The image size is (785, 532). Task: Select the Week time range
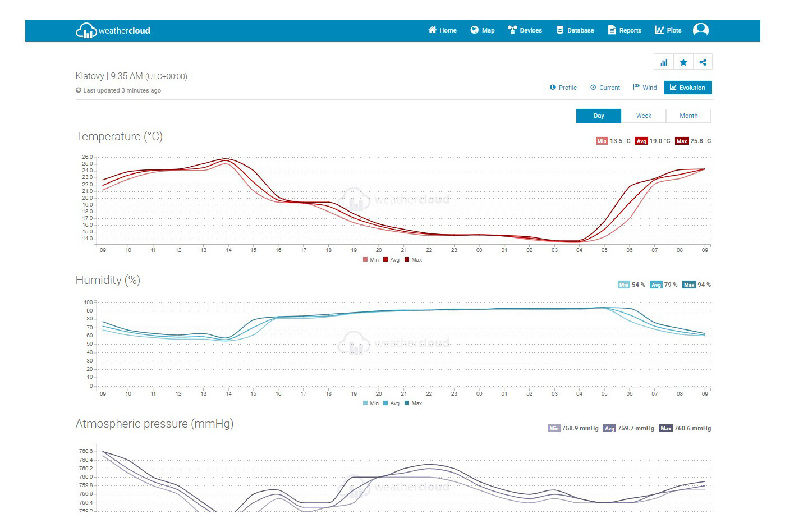pos(644,116)
